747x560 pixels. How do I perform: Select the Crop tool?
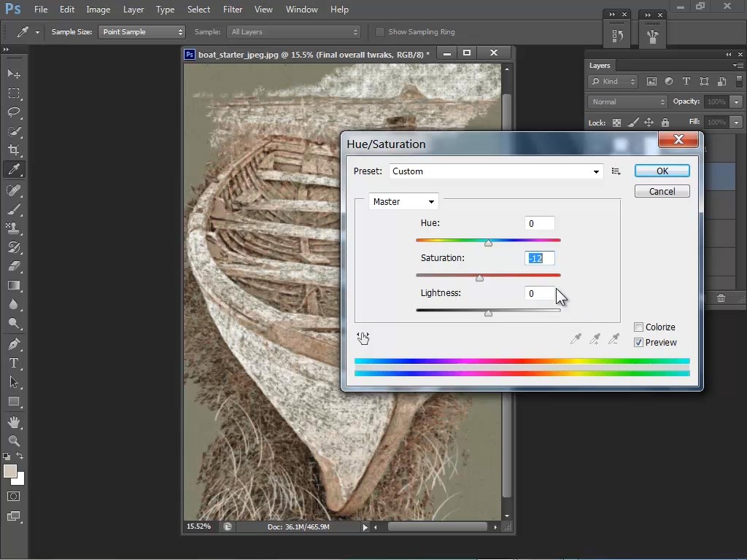click(x=14, y=150)
